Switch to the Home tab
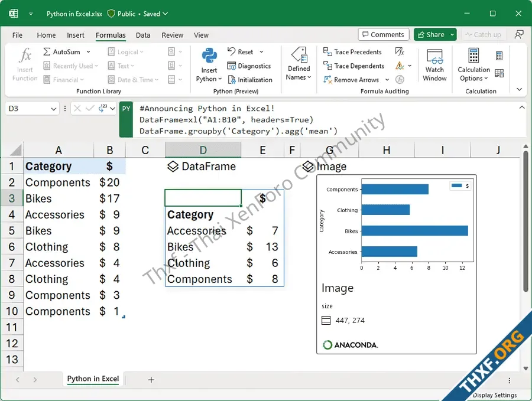Viewport: 532px width, 401px height. [x=46, y=35]
